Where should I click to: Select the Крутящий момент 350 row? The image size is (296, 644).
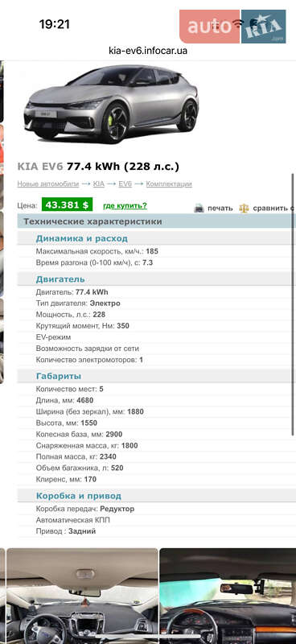tap(156, 326)
